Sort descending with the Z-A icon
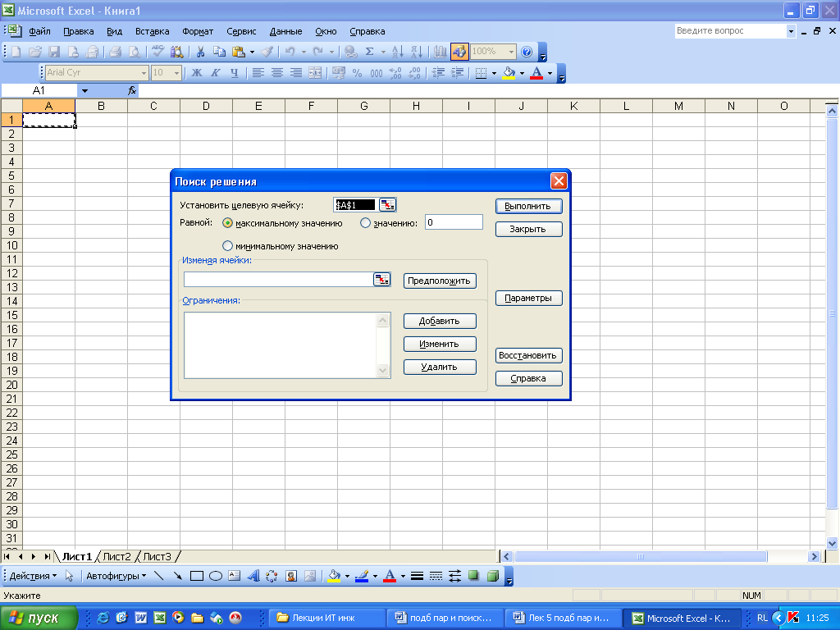The image size is (840, 630). (x=417, y=52)
